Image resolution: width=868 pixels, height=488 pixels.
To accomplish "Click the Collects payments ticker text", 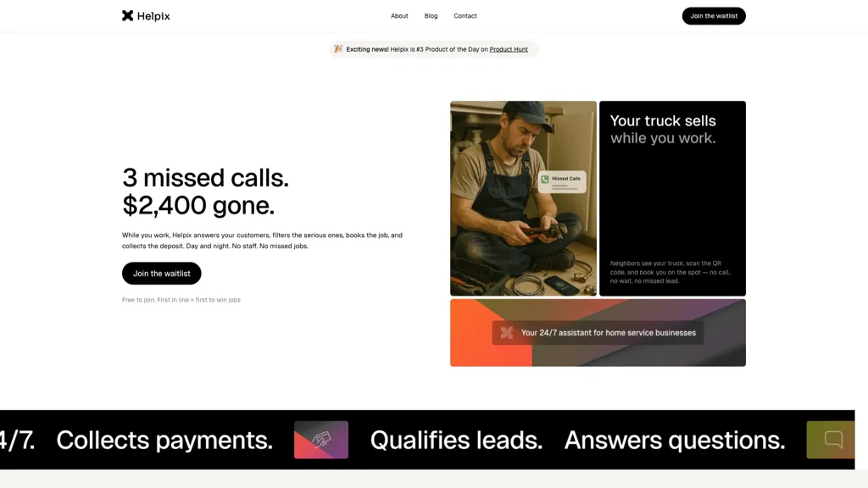I will point(164,441).
